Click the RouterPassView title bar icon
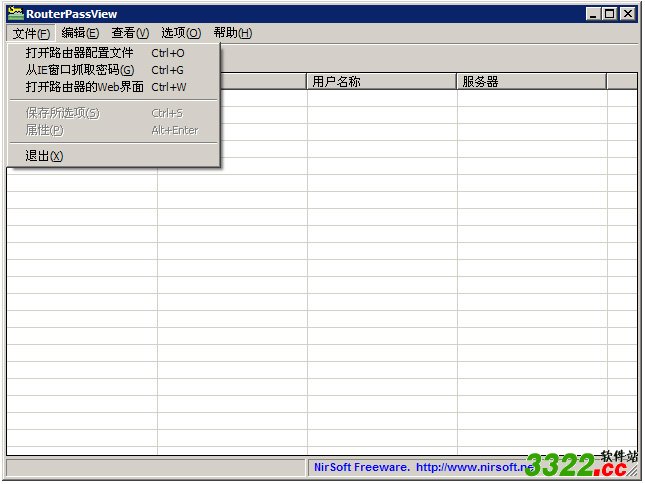Screen dimensions: 645x484 pos(16,14)
